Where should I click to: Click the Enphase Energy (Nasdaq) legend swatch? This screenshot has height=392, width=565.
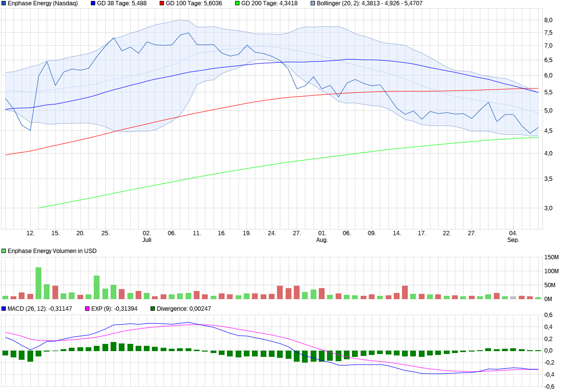pos(3,3)
